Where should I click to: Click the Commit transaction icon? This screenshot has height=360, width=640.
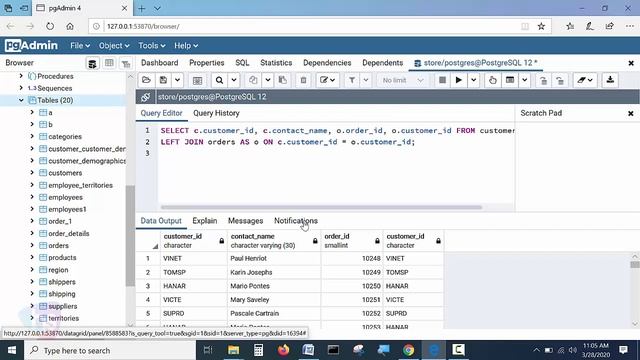pyautogui.click(x=543, y=80)
